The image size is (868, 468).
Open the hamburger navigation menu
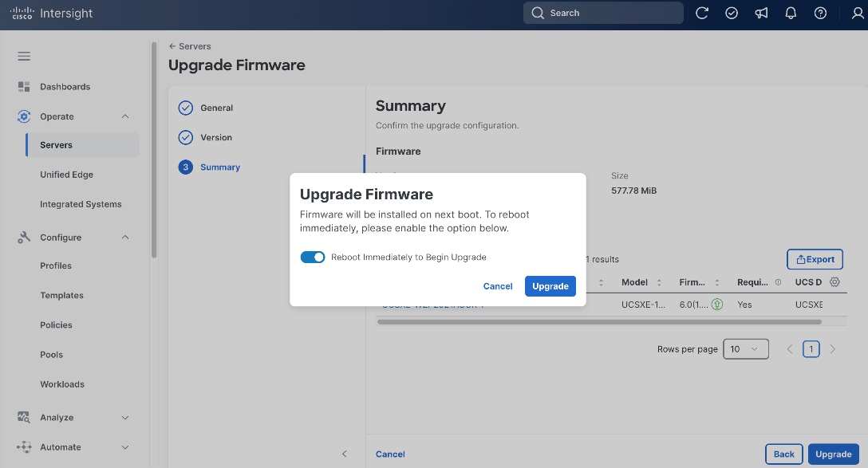24,57
